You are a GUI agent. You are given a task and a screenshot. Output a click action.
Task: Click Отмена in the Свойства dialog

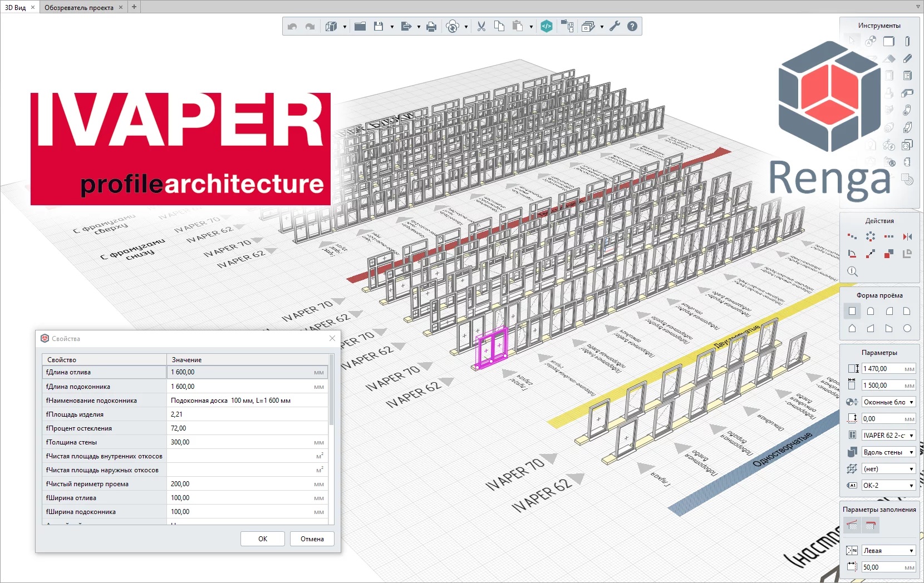pos(312,538)
